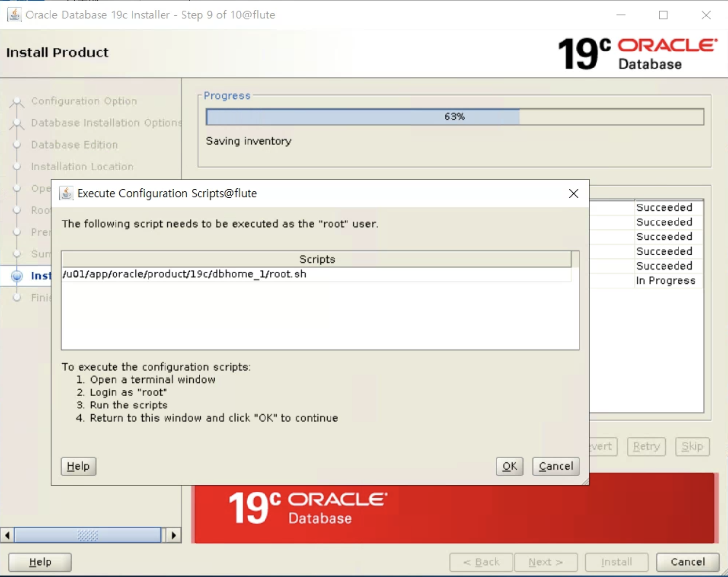Click the Back button in installer

pos(481,562)
